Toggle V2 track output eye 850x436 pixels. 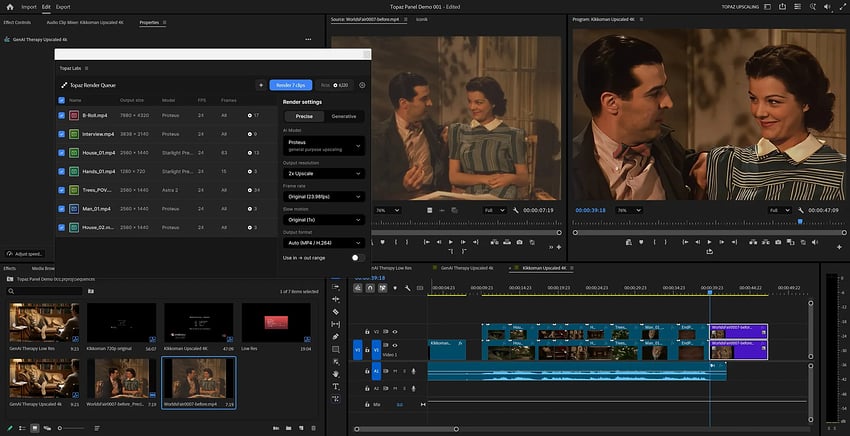(395, 331)
